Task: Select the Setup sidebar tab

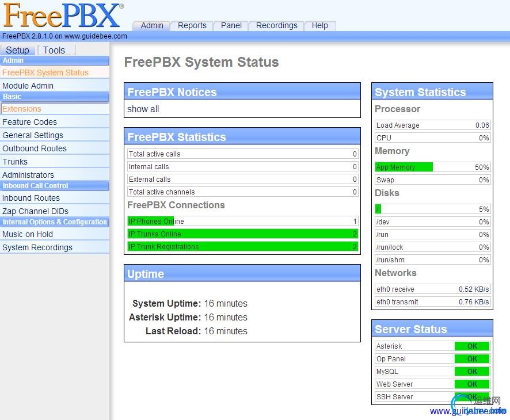Action: pyautogui.click(x=18, y=50)
